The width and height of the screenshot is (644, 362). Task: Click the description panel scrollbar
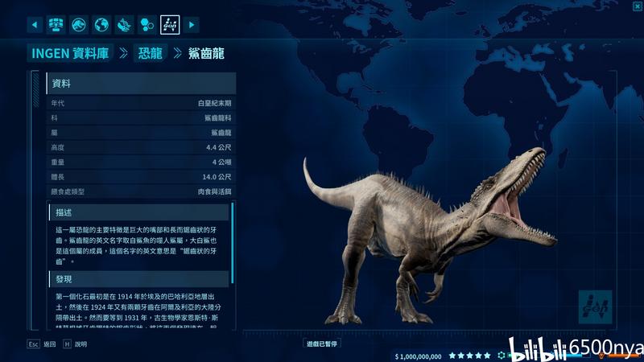tap(233, 243)
